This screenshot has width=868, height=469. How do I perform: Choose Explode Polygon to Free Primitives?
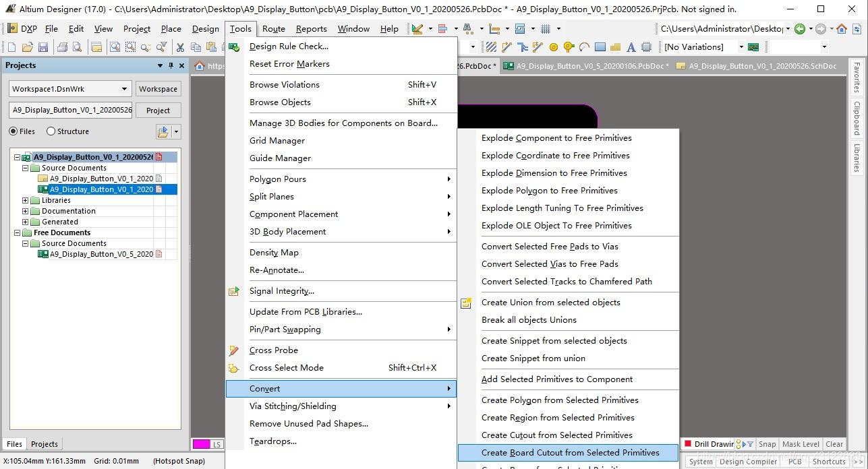[568, 191]
